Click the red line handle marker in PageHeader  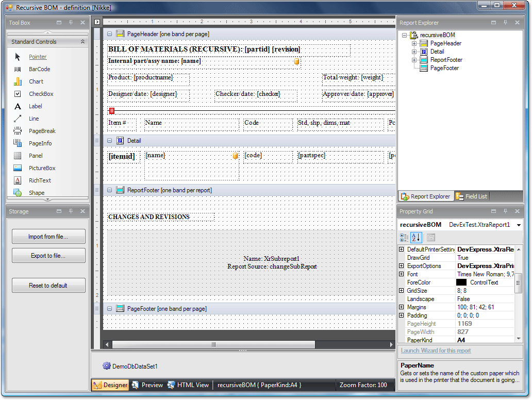(112, 111)
